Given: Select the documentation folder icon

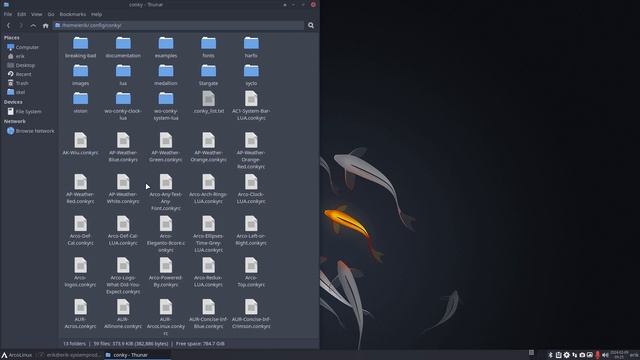Looking at the screenshot, I should coord(123,43).
